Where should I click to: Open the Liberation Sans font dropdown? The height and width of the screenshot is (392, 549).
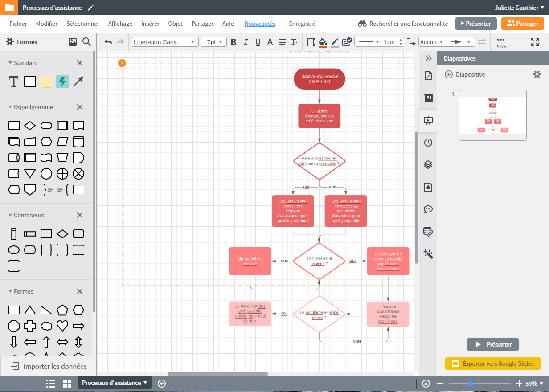(x=165, y=41)
